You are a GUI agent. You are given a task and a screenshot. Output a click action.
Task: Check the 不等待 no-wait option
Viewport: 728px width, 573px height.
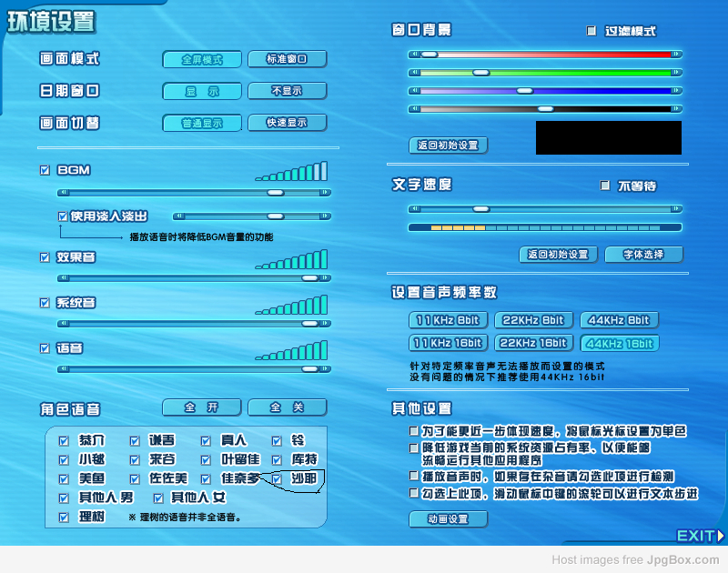click(x=605, y=186)
